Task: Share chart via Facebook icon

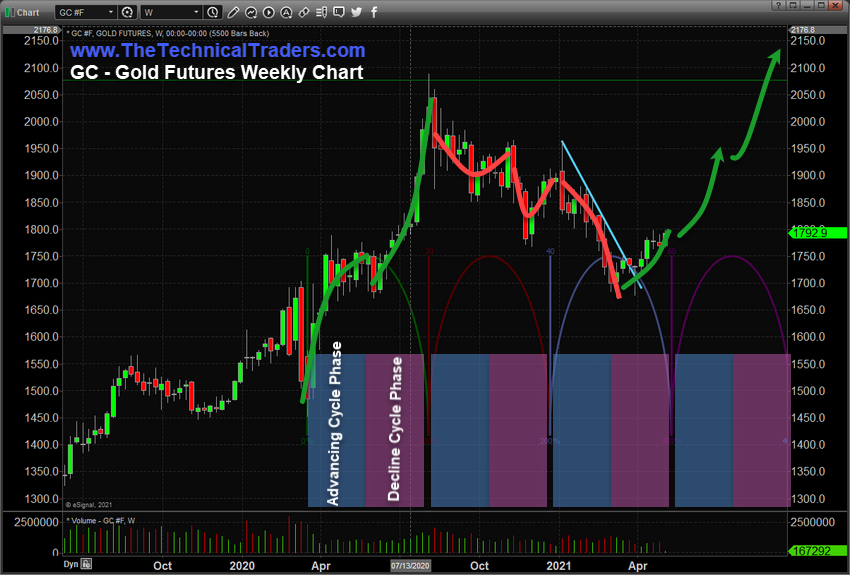Action: click(374, 12)
